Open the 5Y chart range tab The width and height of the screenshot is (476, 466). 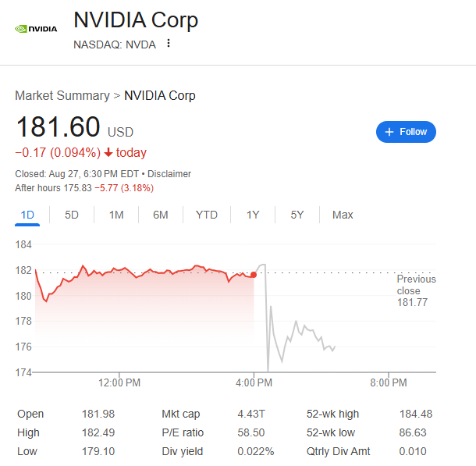[297, 215]
